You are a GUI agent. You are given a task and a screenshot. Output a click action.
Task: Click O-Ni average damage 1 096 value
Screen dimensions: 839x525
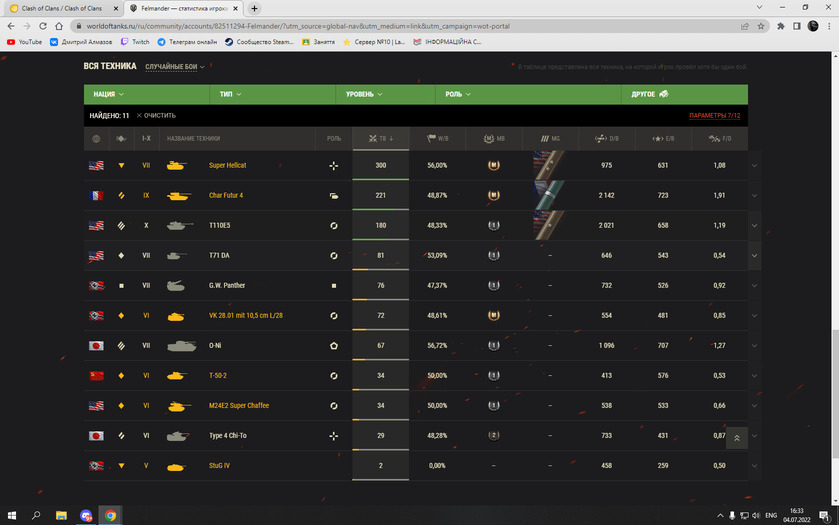tap(606, 346)
